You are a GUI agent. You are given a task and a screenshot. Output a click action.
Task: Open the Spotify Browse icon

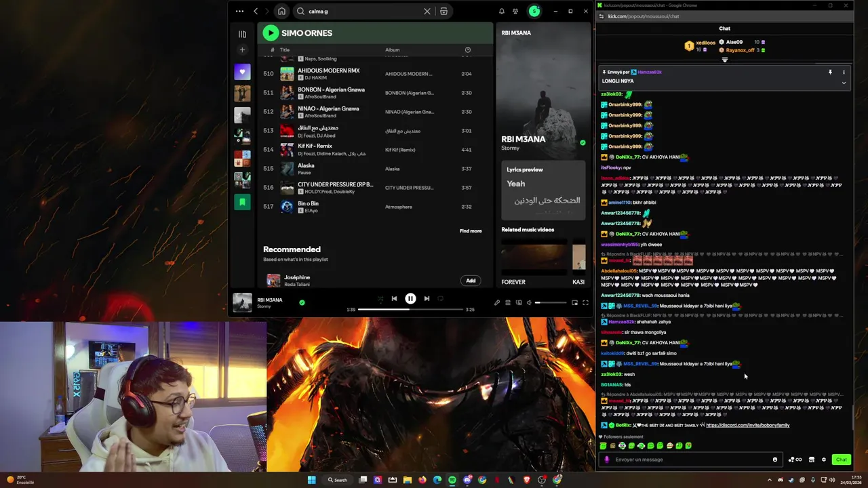(443, 12)
